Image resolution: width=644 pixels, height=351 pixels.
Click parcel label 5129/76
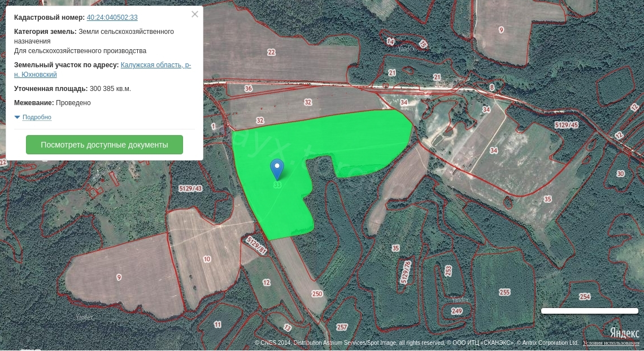point(405,272)
